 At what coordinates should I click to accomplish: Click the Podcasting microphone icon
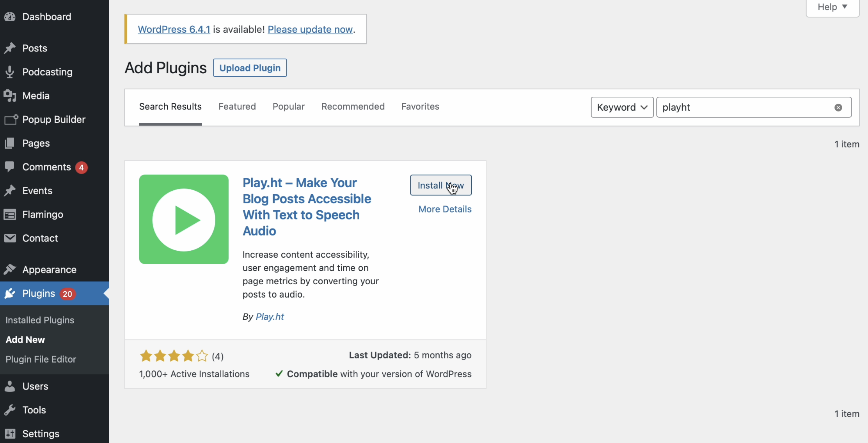click(10, 72)
